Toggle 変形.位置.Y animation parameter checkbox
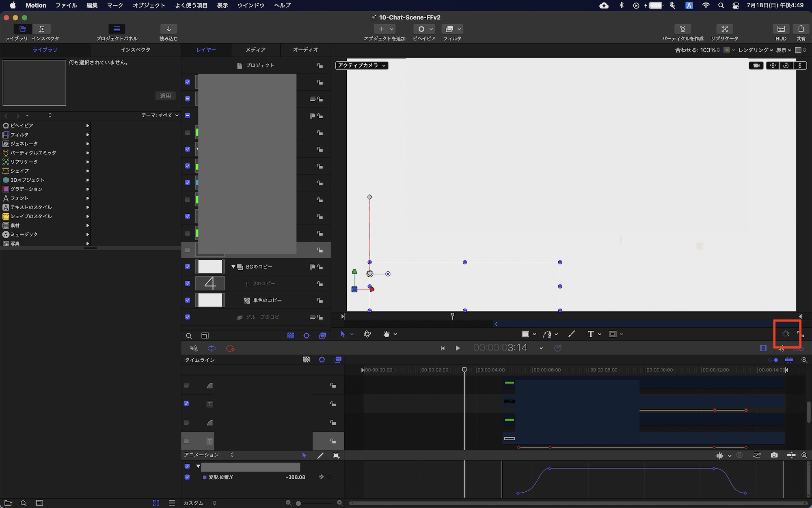The height and width of the screenshot is (508, 812). [x=187, y=477]
